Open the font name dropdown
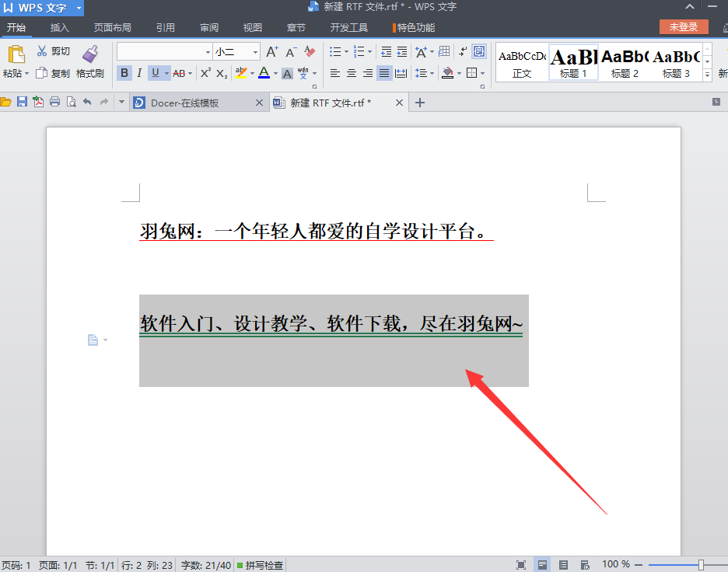Image resolution: width=728 pixels, height=572 pixels. [208, 52]
